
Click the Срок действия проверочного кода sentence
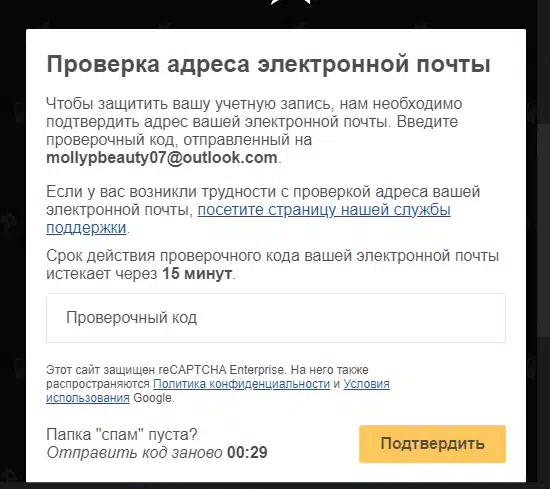(x=272, y=264)
